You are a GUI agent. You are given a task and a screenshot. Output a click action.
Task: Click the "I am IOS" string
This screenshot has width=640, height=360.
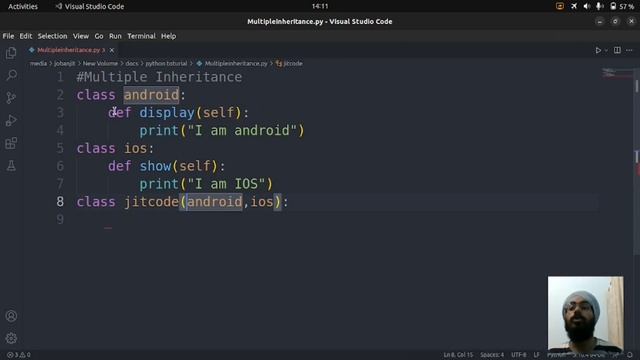226,184
